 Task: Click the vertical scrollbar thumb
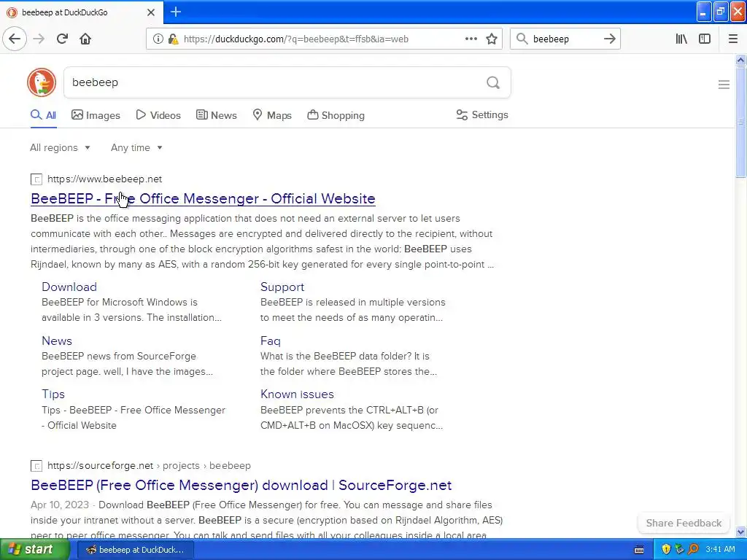point(740,122)
